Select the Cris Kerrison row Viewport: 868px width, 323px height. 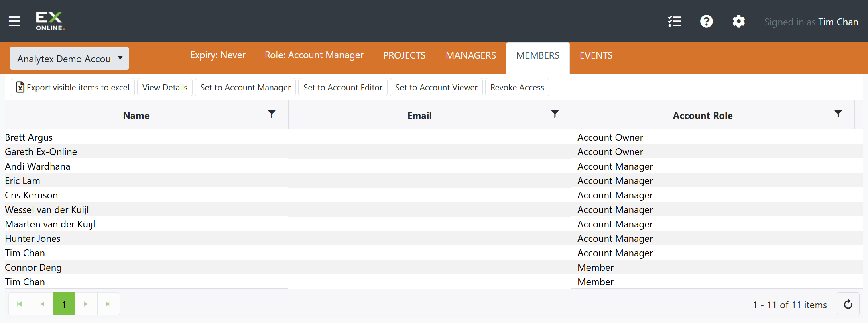pos(434,195)
